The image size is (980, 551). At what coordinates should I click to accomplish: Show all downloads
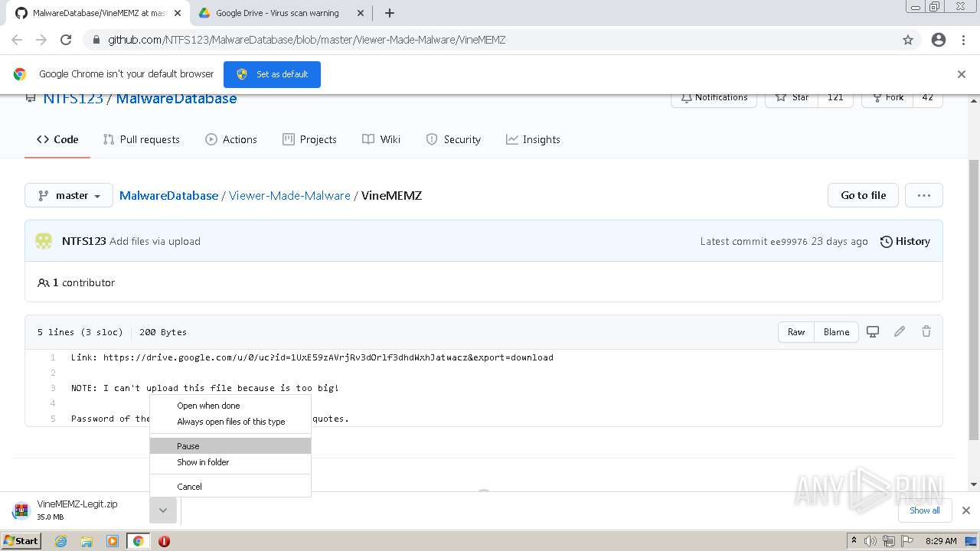click(924, 510)
